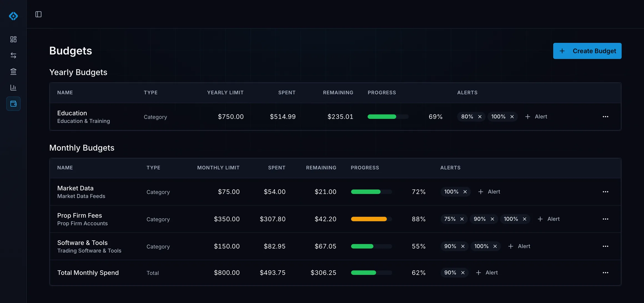Open the dashboard grid icon
Viewport: 644px width, 303px height.
click(x=13, y=39)
